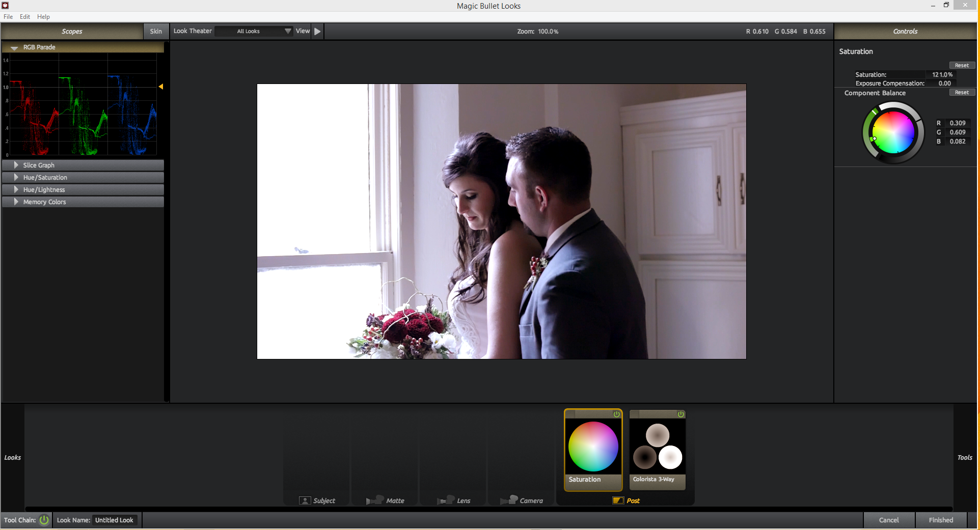
Task: Open the Matte tool category
Action: coord(385,500)
